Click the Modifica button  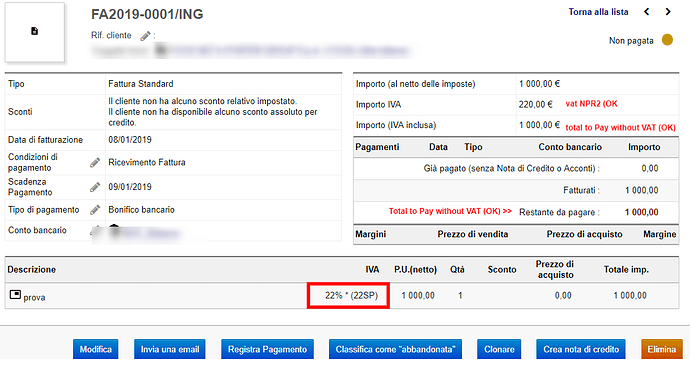point(95,349)
